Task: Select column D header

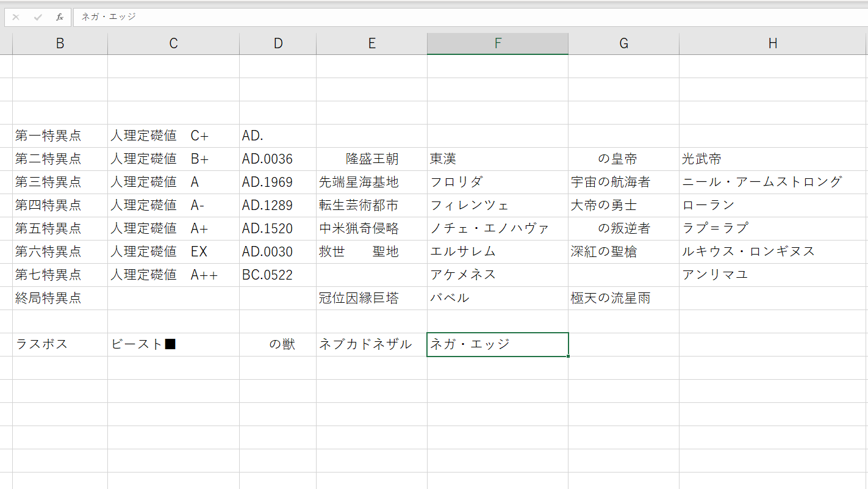Action: pos(278,43)
